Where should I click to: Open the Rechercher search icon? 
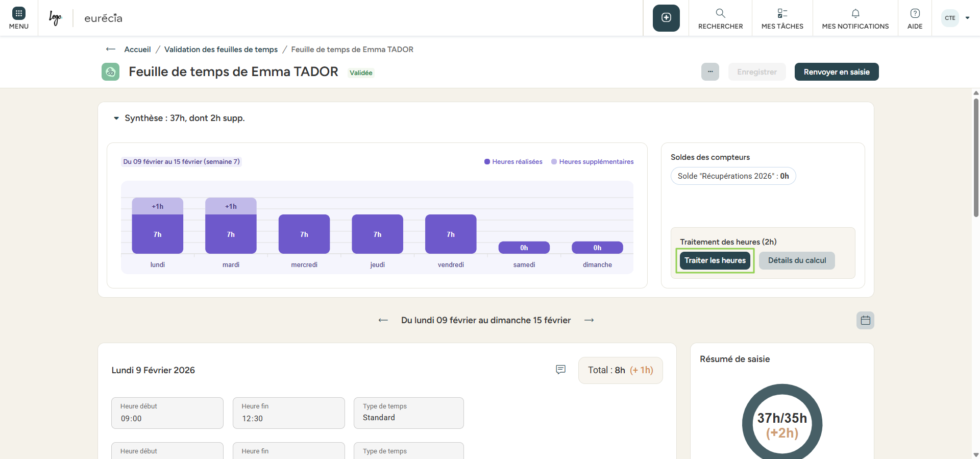pyautogui.click(x=720, y=18)
